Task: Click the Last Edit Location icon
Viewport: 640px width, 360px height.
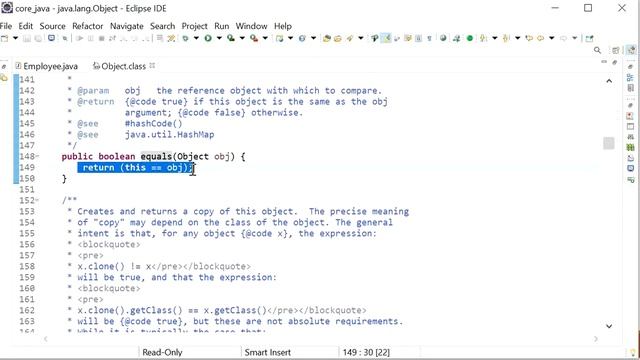Action: (529, 38)
